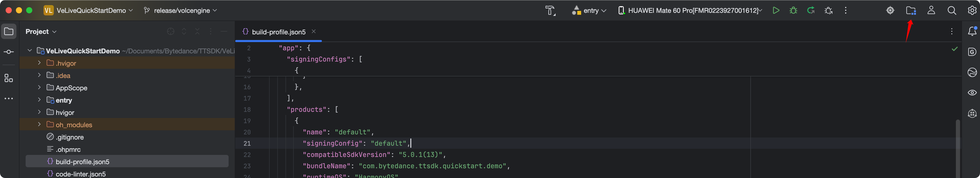This screenshot has height=178, width=980.
Task: Expand the oh_modules folder
Action: pyautogui.click(x=39, y=124)
